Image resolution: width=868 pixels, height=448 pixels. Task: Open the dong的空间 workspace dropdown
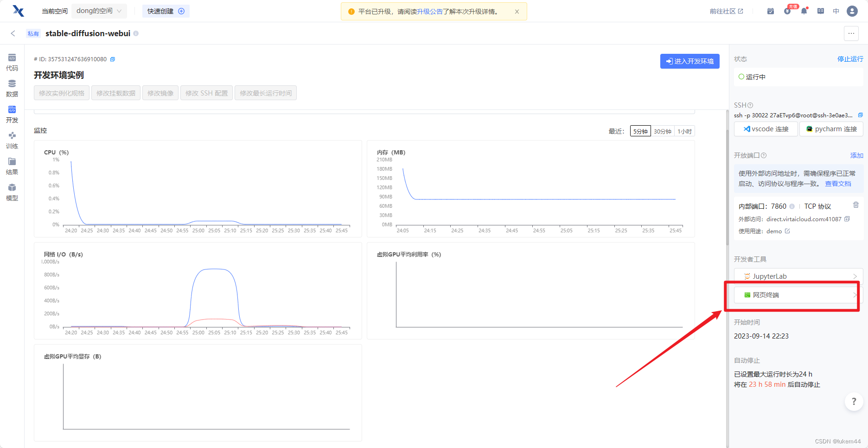(x=99, y=11)
